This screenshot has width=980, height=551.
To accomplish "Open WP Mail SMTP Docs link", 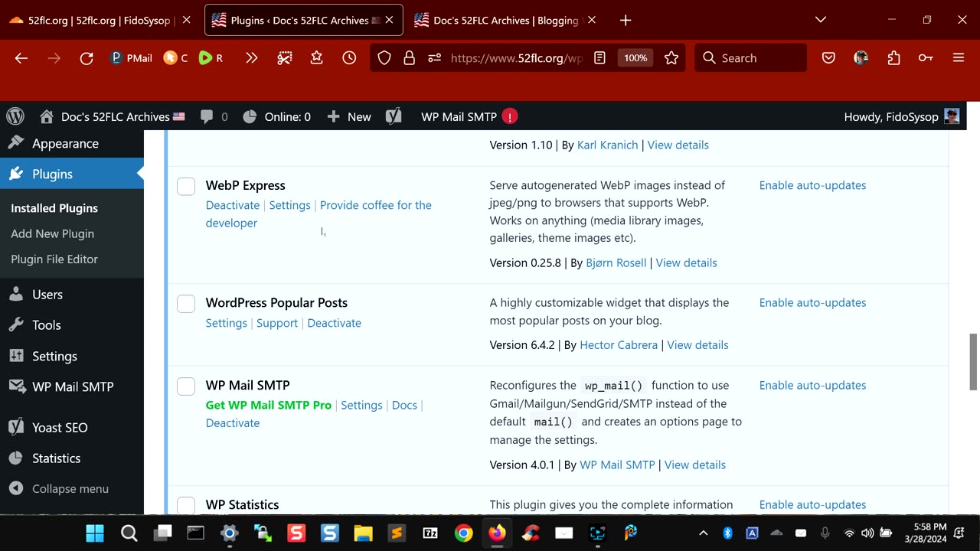I will coord(404,405).
